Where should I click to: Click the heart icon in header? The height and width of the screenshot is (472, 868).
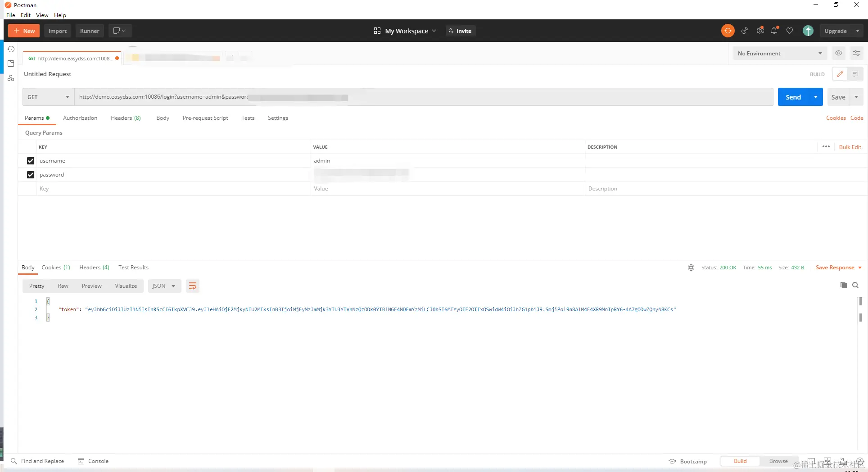(x=790, y=31)
